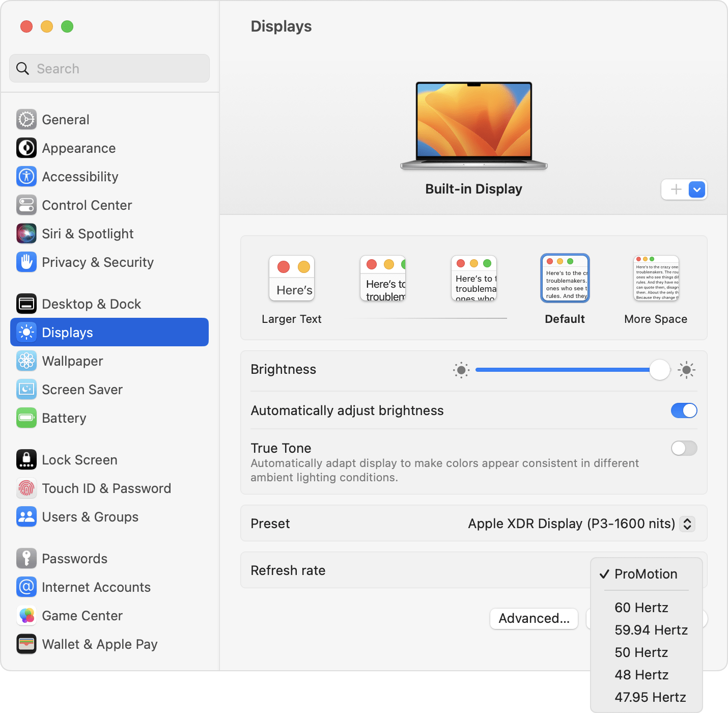Click the Wallet & Apple Pay icon

click(x=26, y=644)
